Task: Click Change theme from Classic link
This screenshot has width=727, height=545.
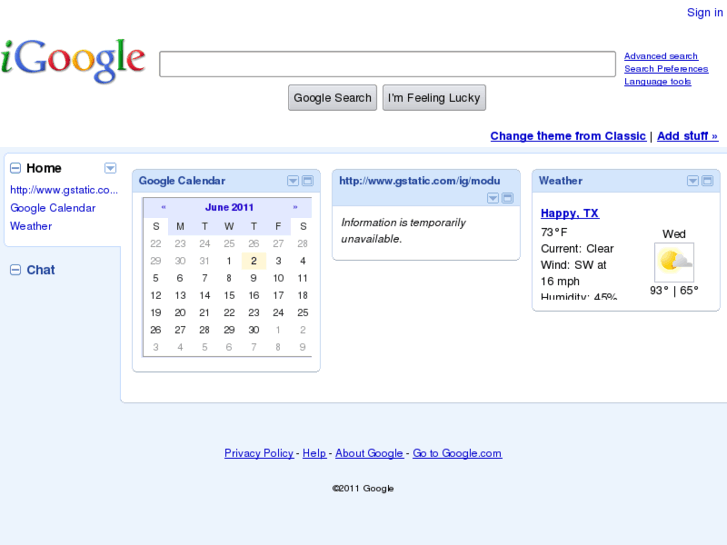Action: click(568, 136)
